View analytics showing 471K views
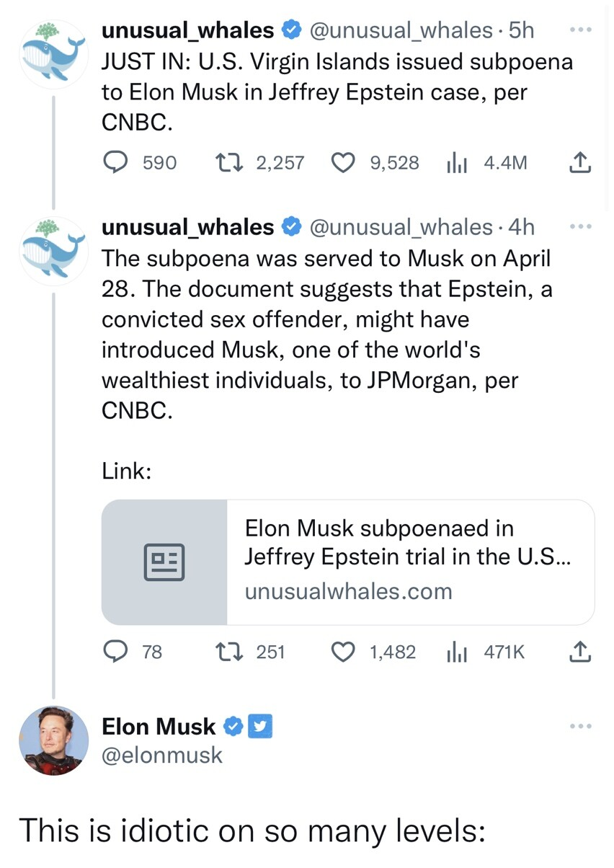The width and height of the screenshot is (614, 868). (x=457, y=653)
